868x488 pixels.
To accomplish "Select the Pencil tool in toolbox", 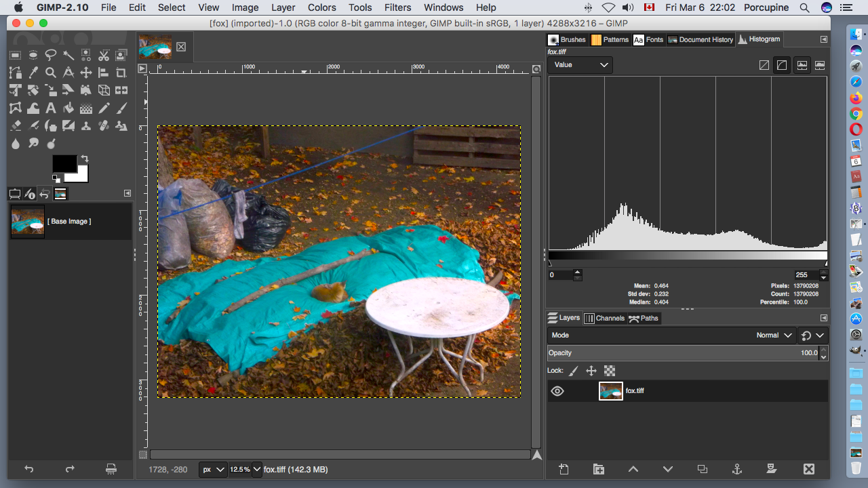I will tap(104, 108).
